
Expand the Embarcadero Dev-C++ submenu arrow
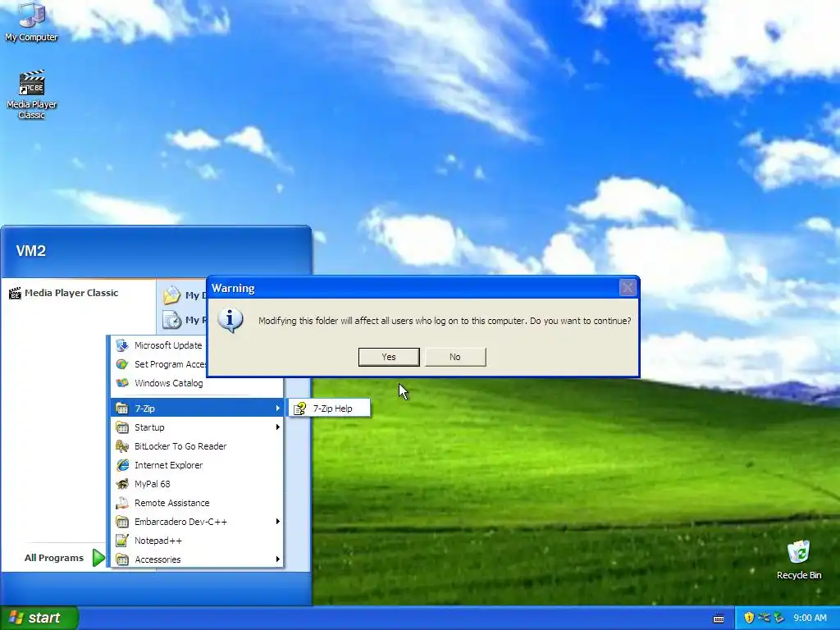click(x=277, y=522)
